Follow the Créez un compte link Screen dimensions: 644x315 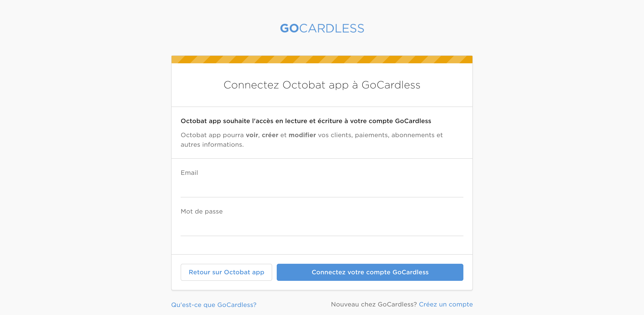(446, 304)
